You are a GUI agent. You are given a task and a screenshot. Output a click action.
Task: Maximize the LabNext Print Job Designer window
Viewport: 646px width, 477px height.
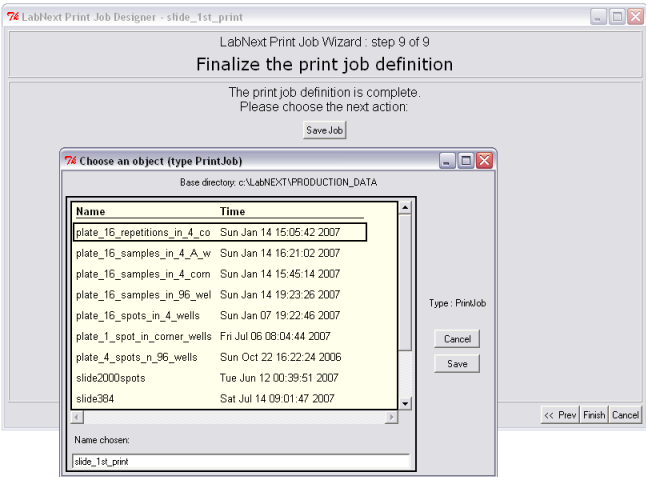617,17
